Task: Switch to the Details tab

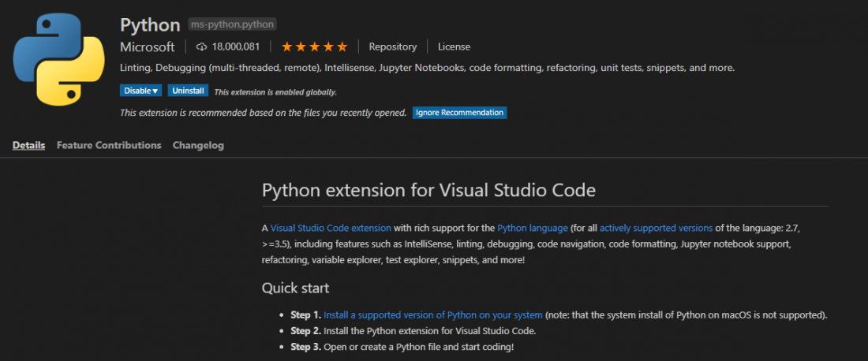Action: coord(28,145)
